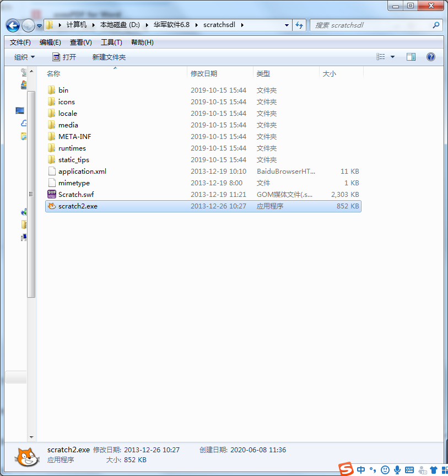Toggle punctuation mode on Sogou bar
The image size is (448, 476).
point(373,470)
